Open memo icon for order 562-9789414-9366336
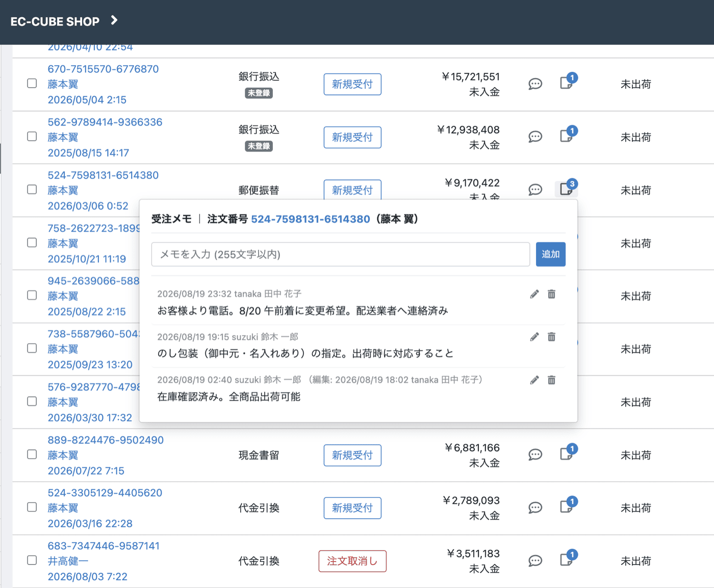714x588 pixels. (567, 136)
